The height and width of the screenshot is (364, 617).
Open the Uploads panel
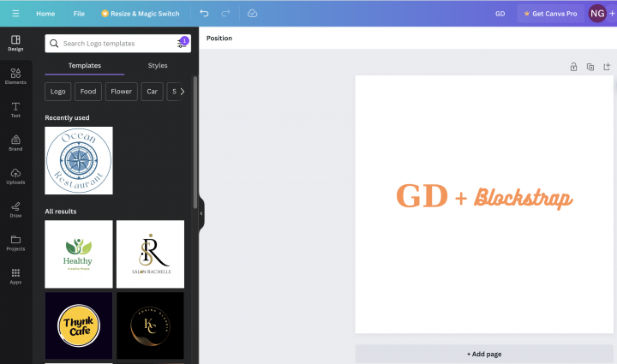click(x=15, y=176)
